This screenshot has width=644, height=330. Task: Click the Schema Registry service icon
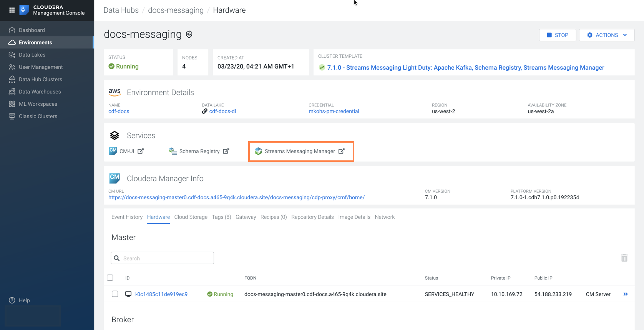coord(173,151)
